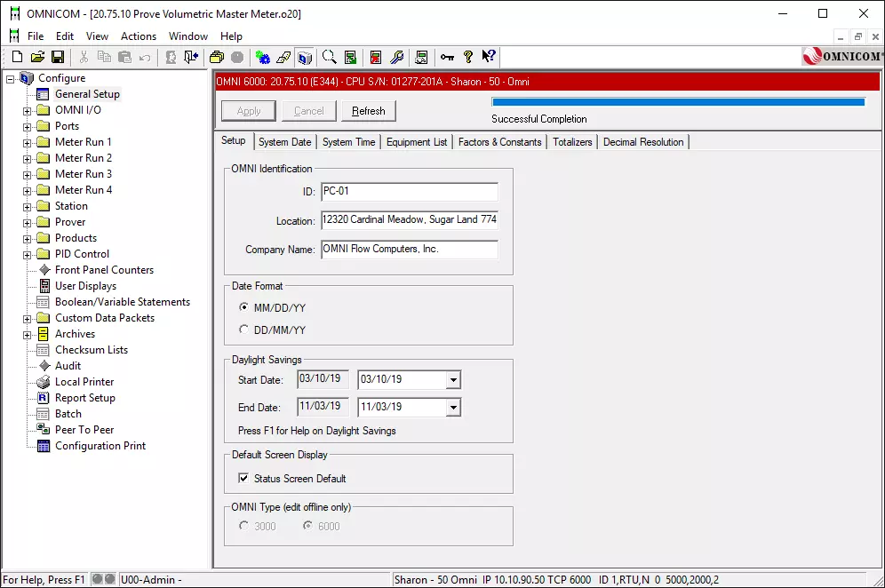Open the Actions menu

139,36
